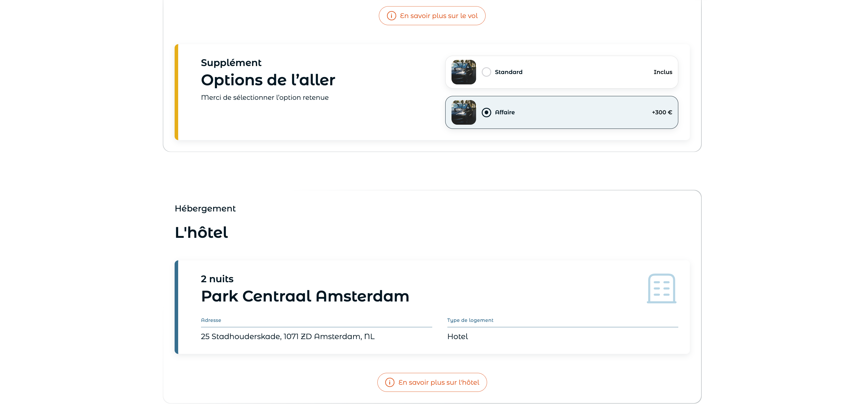Click the '+300 €' price label
The image size is (868, 417).
pos(662,113)
